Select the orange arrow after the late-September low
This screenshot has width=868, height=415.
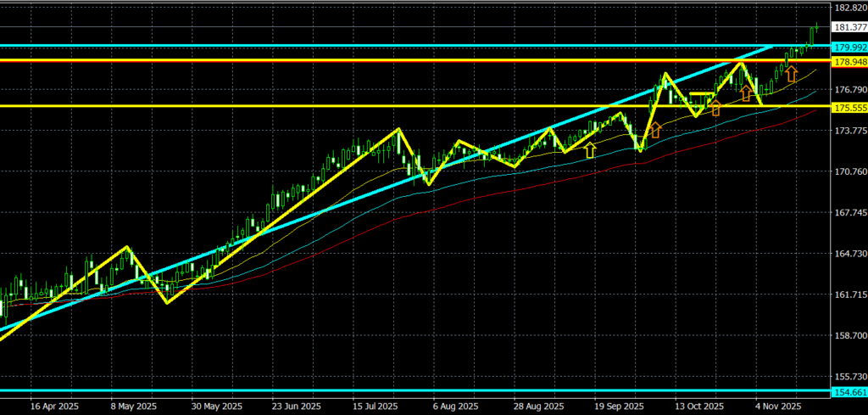click(654, 130)
